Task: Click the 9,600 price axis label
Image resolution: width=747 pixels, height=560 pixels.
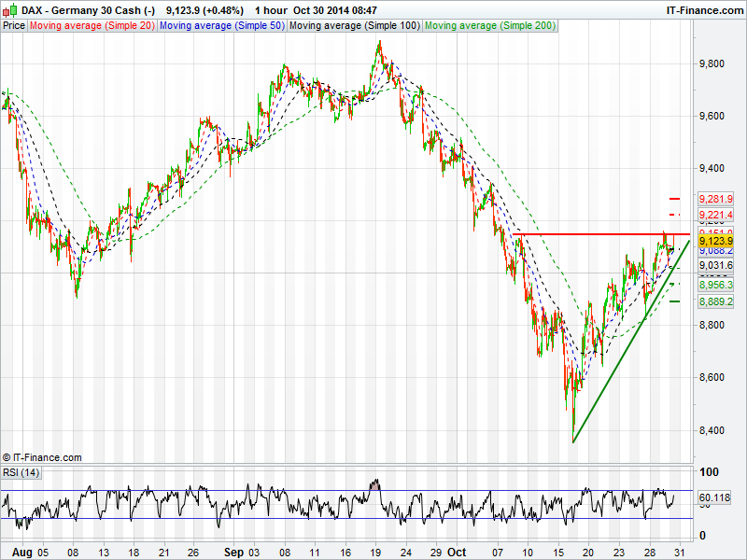Action: pyautogui.click(x=712, y=116)
